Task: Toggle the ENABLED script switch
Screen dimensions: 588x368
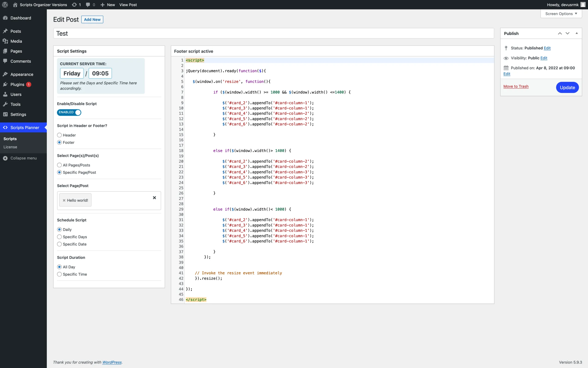Action: (69, 112)
